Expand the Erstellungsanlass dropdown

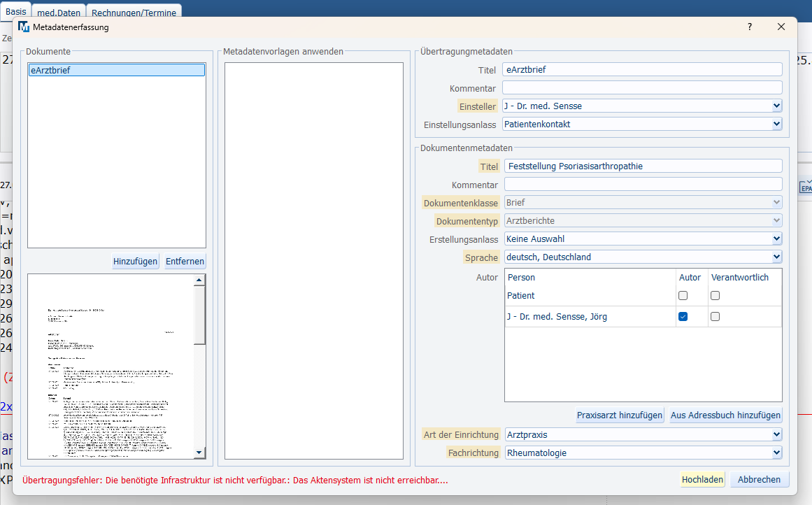click(x=776, y=239)
